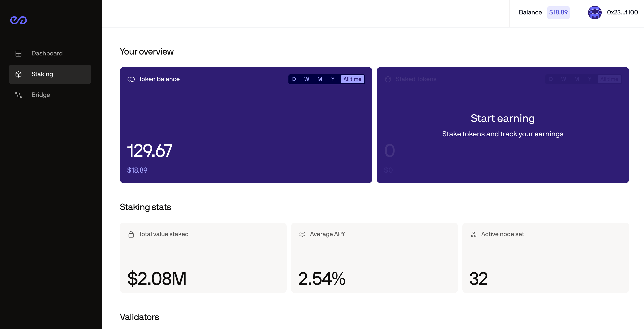Click the Active node set icon
Screen dimensions: 644x329
pos(473,234)
